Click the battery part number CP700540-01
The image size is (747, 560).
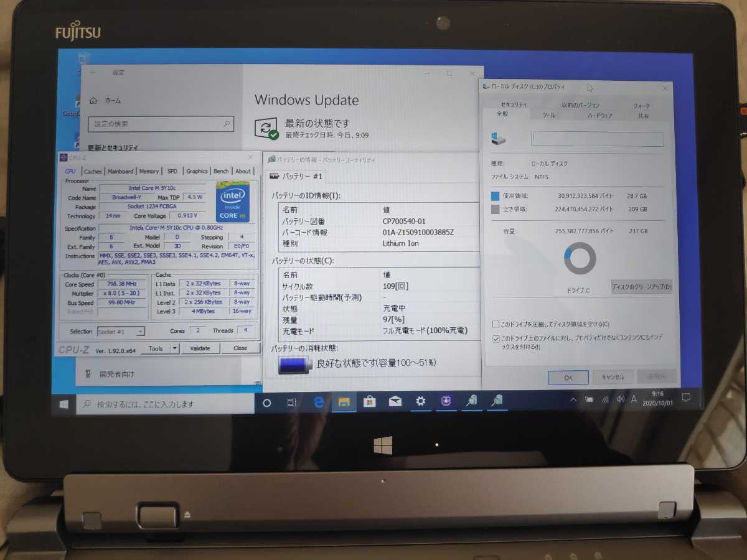tap(404, 222)
